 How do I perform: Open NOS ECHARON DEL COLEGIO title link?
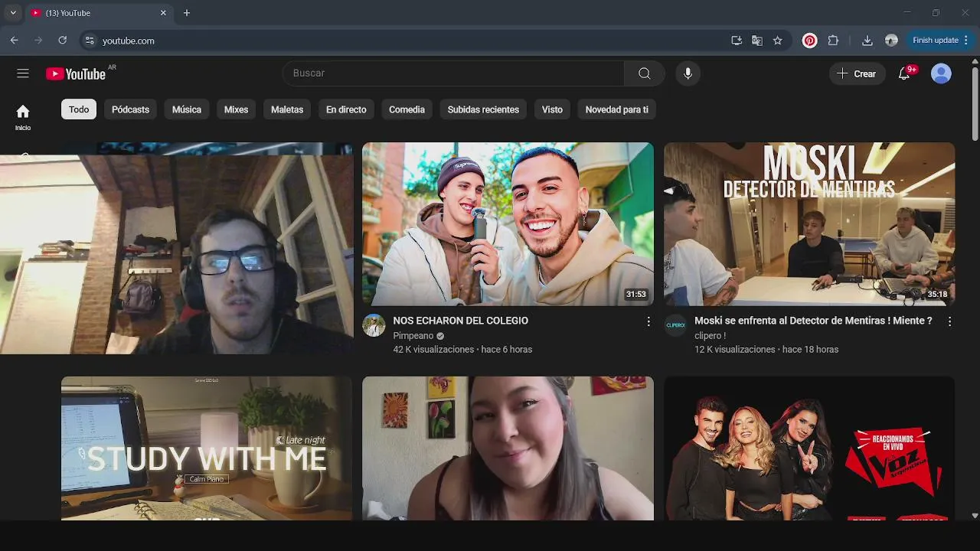460,321
